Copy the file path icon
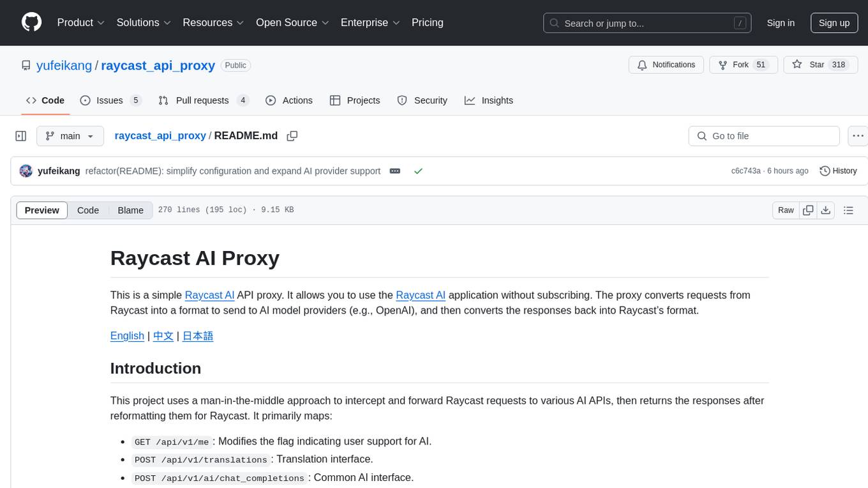Viewport: 868px width, 488px height. [292, 136]
